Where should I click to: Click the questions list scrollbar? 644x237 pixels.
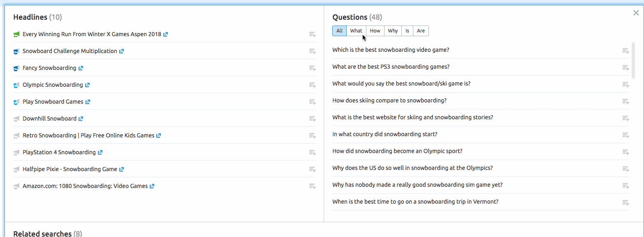pos(633,60)
